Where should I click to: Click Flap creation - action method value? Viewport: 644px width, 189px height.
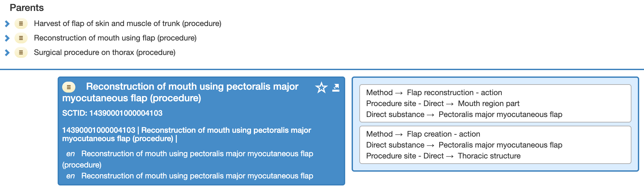443,134
